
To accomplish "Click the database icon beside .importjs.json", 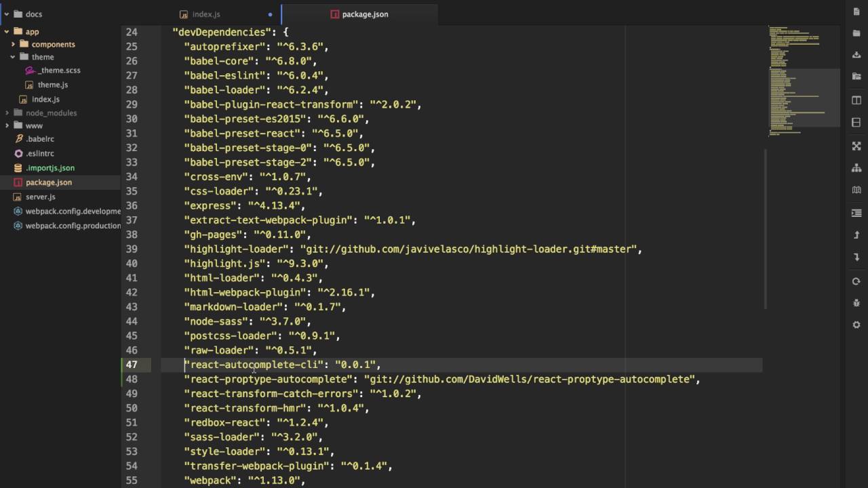I will click(19, 168).
